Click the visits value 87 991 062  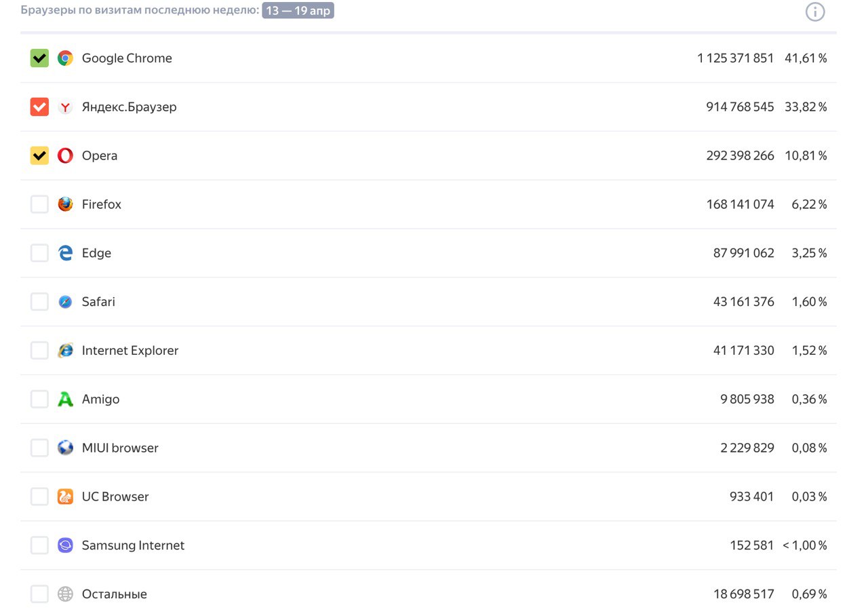tap(744, 253)
